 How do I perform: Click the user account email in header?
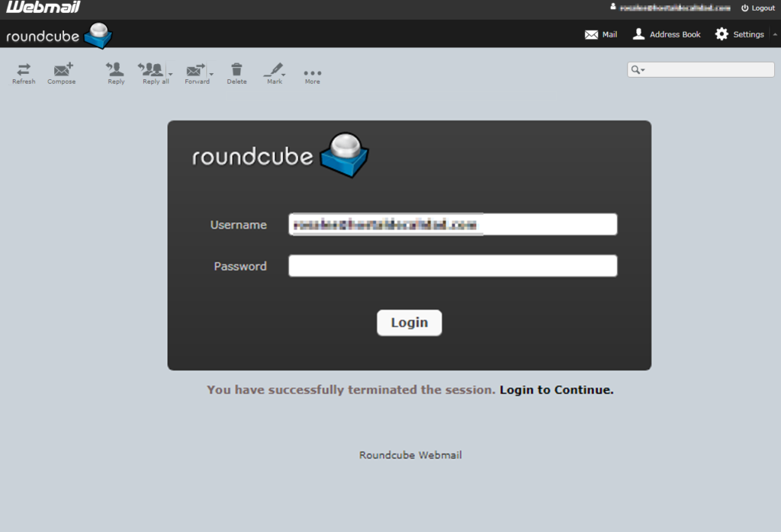675,8
